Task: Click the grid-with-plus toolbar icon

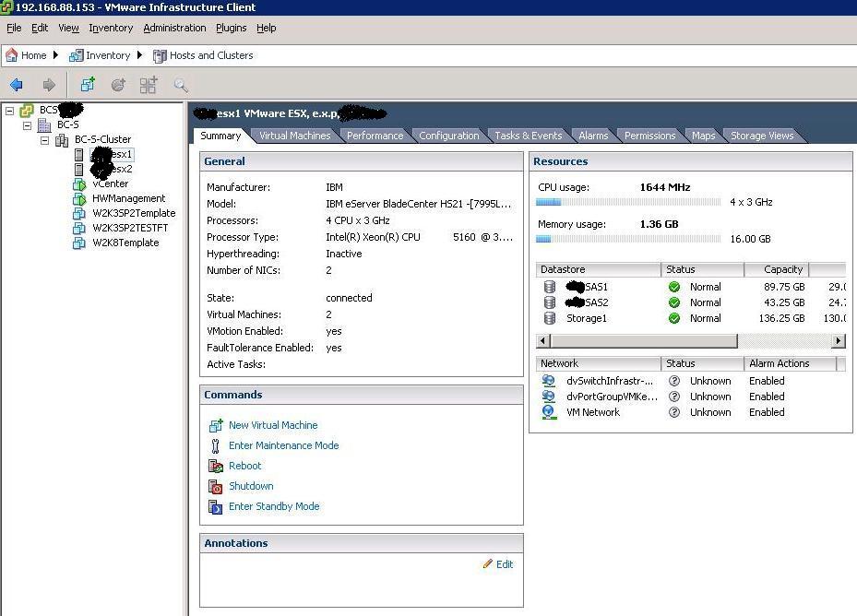Action: (x=149, y=85)
